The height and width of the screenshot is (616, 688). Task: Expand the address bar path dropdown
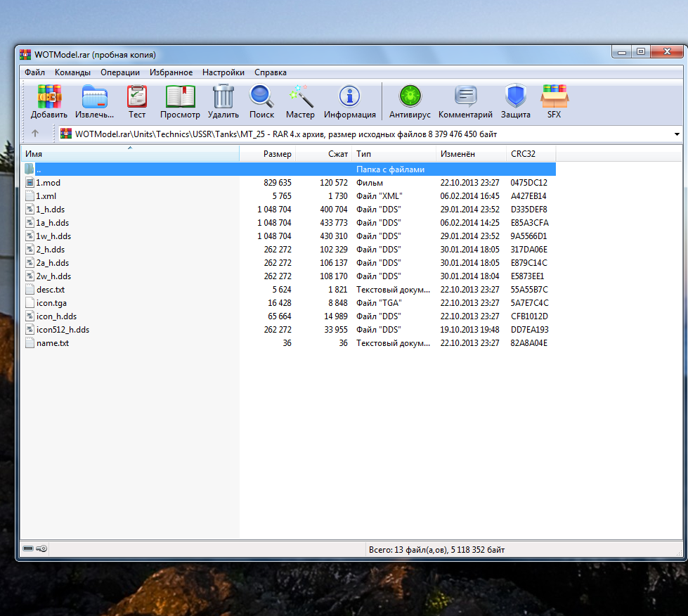coord(677,134)
